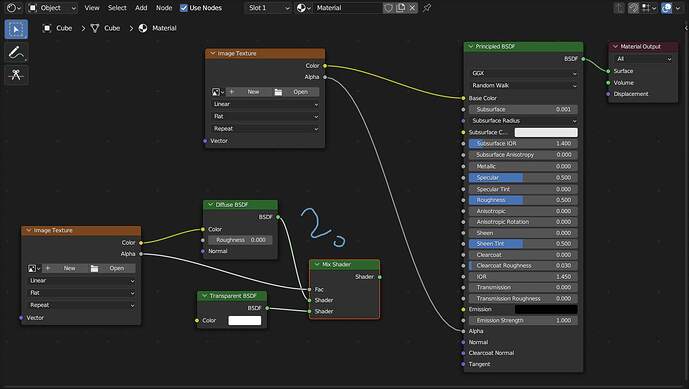Browse image icon in Principled-linked Image Texture
689x389 pixels.
(218, 92)
